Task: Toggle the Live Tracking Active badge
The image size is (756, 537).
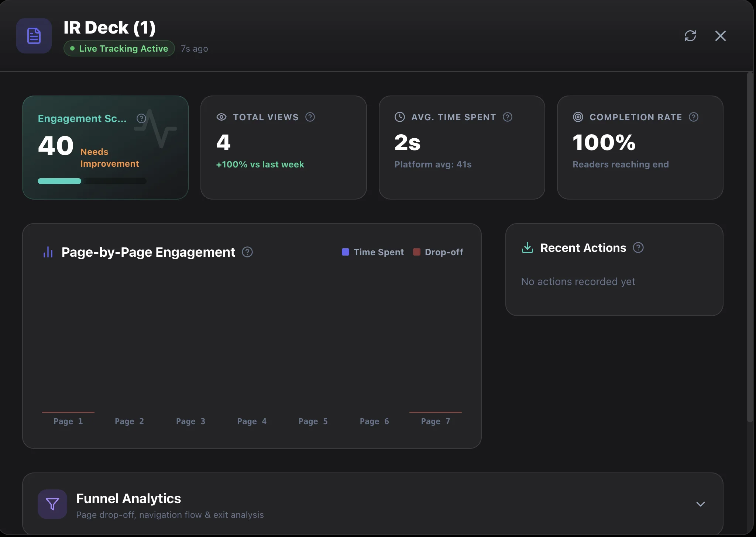Action: 118,48
